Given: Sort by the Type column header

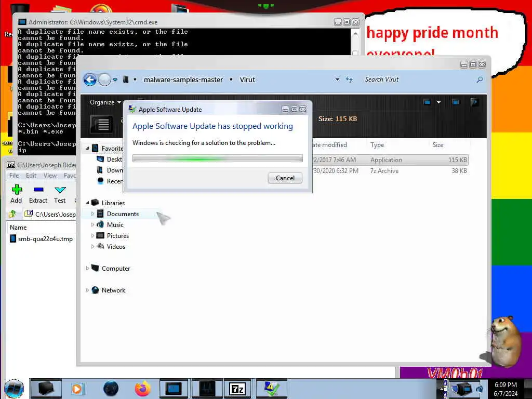Looking at the screenshot, I should click(377, 145).
